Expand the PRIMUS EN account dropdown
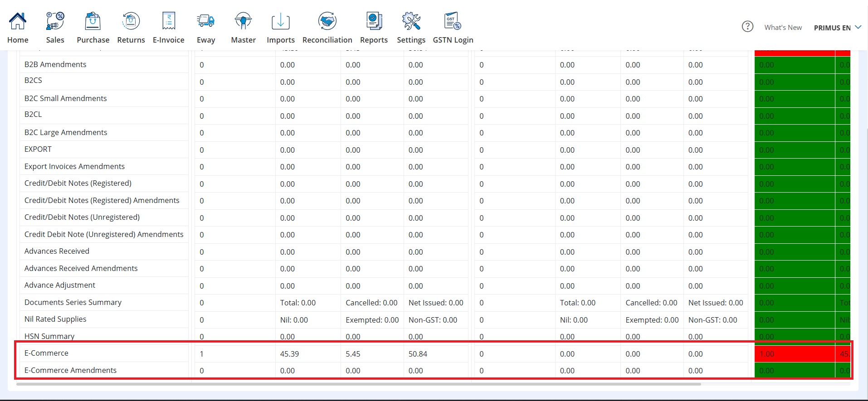 click(x=837, y=28)
